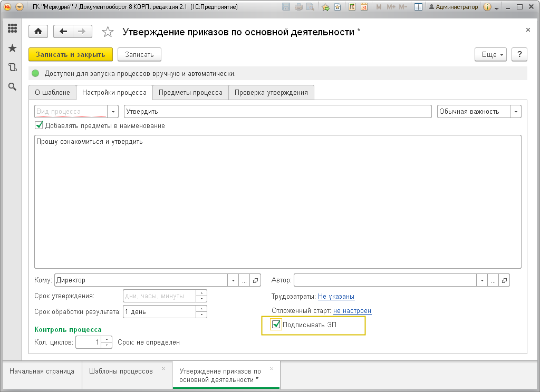Viewport: 540px width, 392px height.
Task: Click the Записать button
Action: 139,54
